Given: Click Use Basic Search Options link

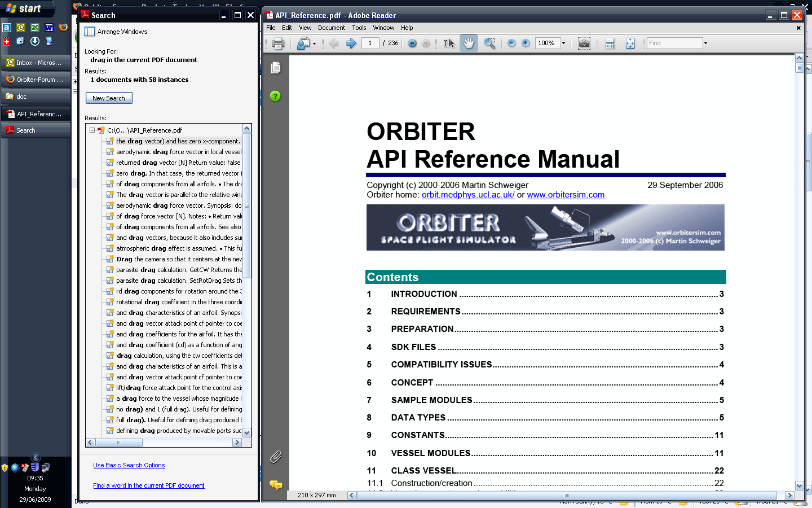Looking at the screenshot, I should pyautogui.click(x=129, y=465).
